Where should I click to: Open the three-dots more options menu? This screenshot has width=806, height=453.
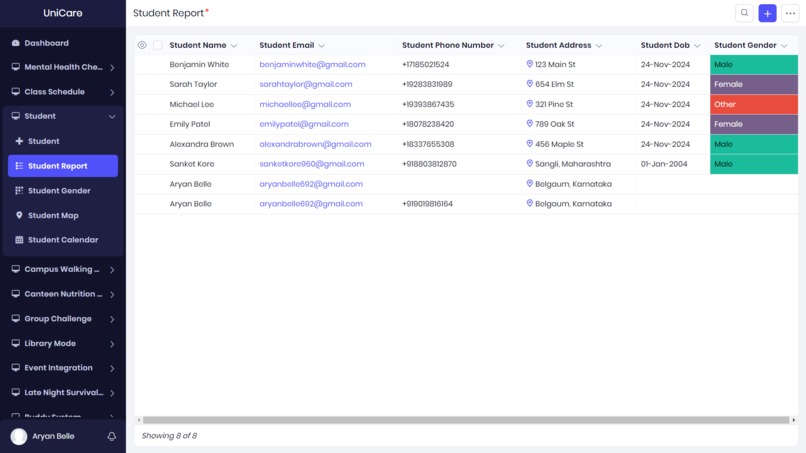coord(790,13)
